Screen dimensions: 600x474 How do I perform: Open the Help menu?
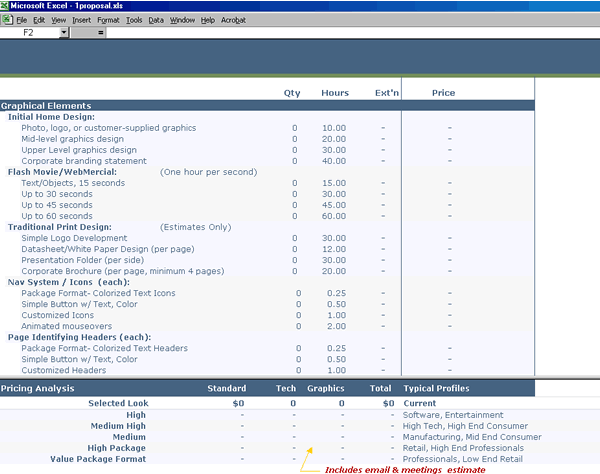tap(208, 20)
